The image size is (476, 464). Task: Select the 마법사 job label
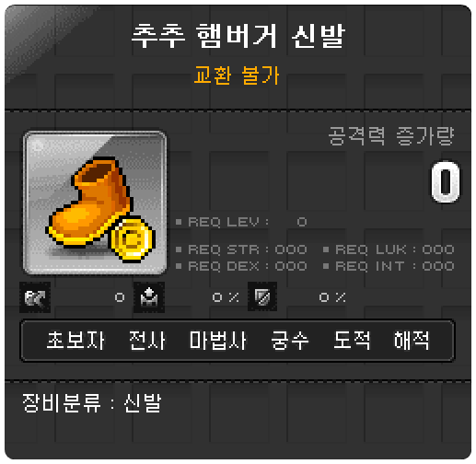[217, 341]
